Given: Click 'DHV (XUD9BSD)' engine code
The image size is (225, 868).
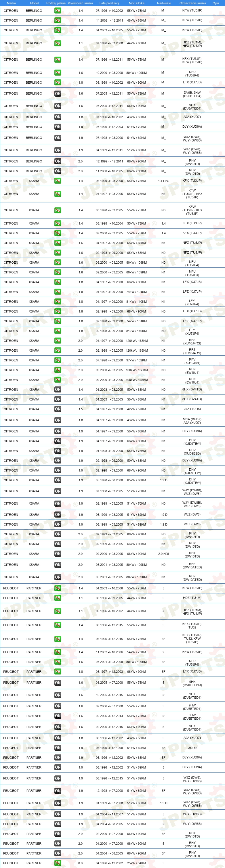Looking at the screenshot, I should pyautogui.click(x=192, y=451).
